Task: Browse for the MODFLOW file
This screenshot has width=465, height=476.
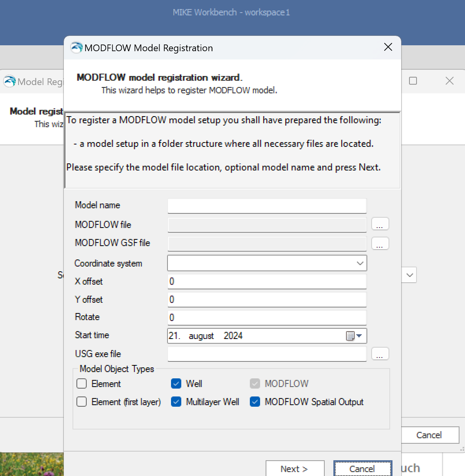Action: tap(380, 224)
